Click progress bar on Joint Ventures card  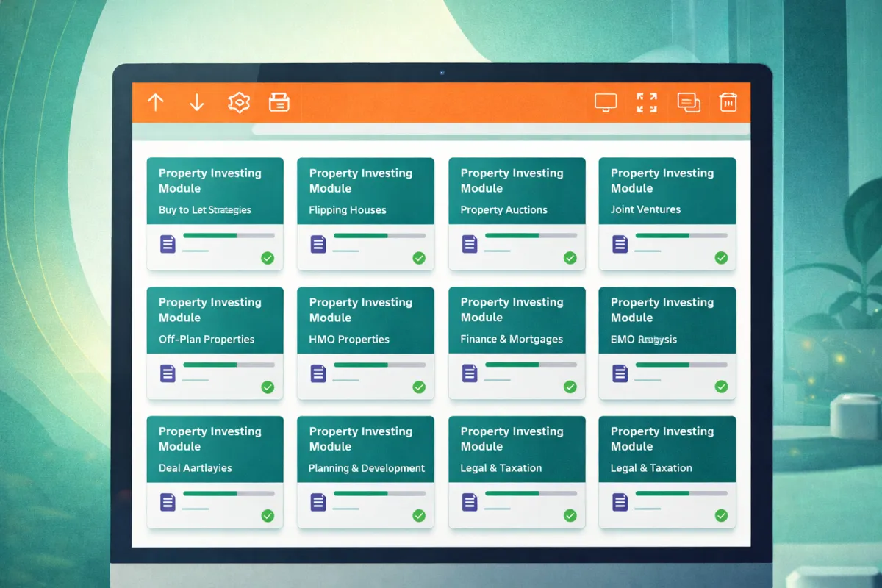(681, 235)
